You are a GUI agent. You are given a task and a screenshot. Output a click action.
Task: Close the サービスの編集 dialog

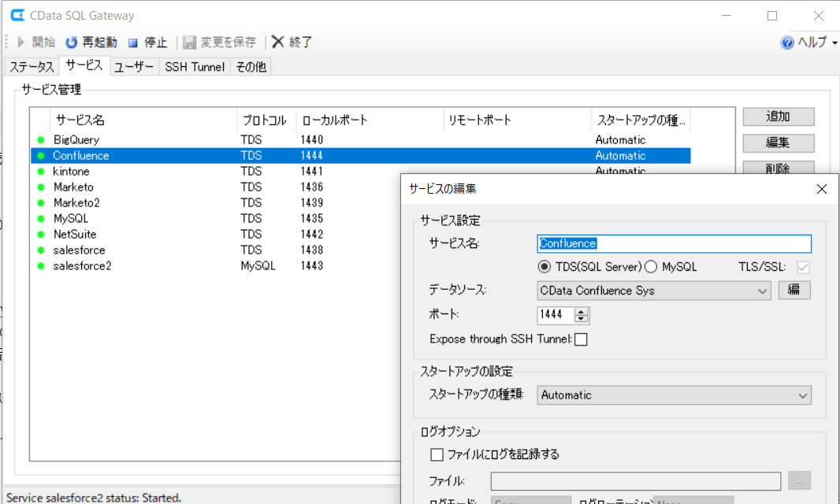[821, 189]
